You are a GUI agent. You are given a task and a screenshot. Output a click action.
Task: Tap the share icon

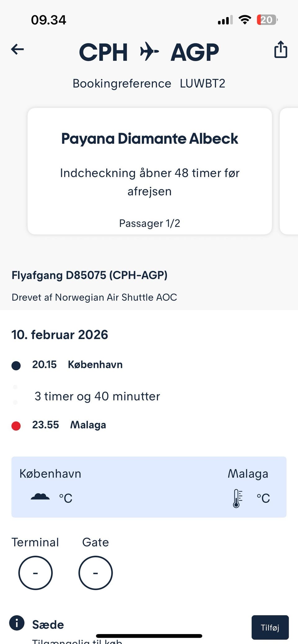(x=281, y=50)
